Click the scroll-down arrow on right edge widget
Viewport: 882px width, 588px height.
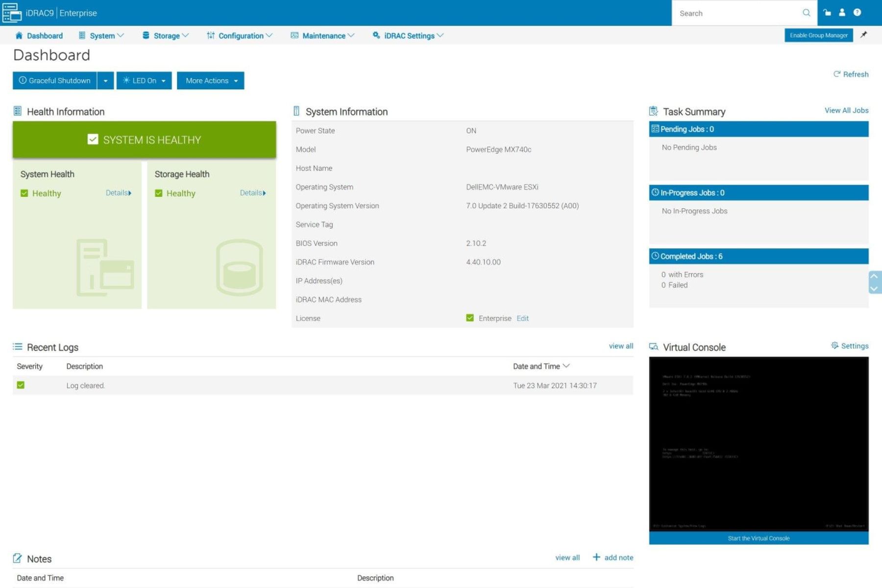(x=874, y=289)
